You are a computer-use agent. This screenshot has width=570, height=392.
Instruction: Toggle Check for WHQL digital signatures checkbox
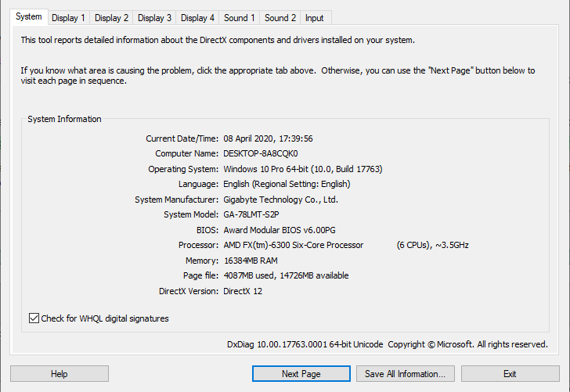[34, 318]
